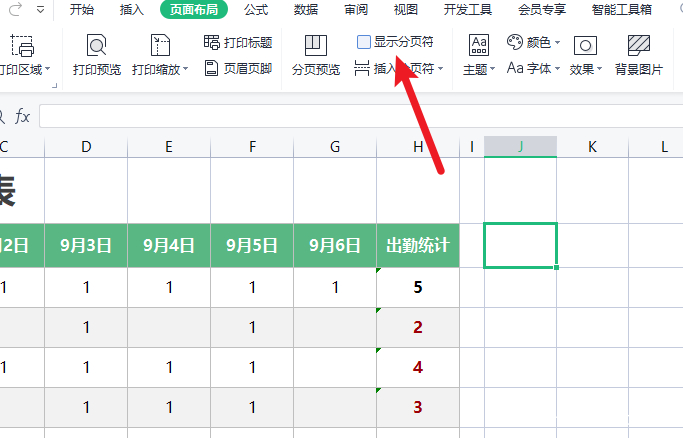Open quick access toolbar dropdown arrow
683x438 pixels.
[40, 9]
